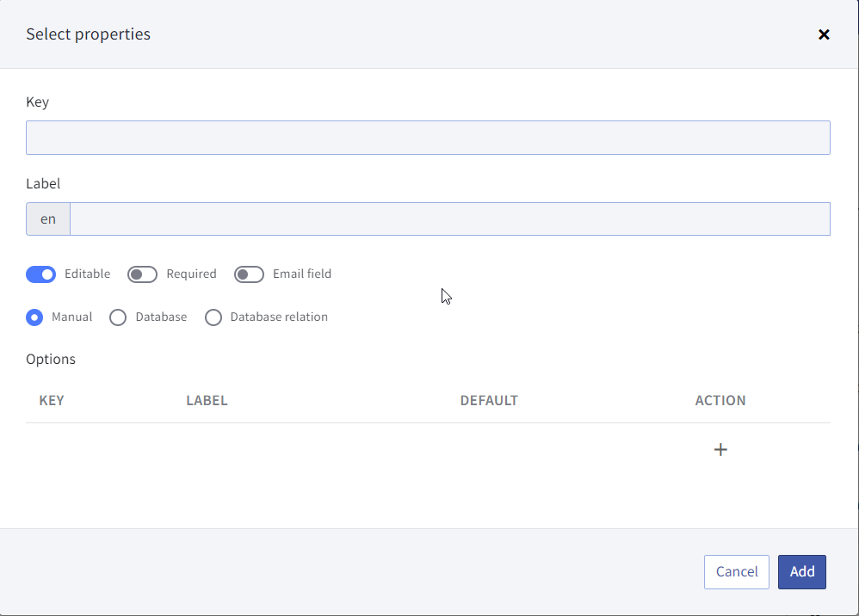Viewport: 859px width, 616px height.
Task: Select the Manual radio option
Action: 34,317
